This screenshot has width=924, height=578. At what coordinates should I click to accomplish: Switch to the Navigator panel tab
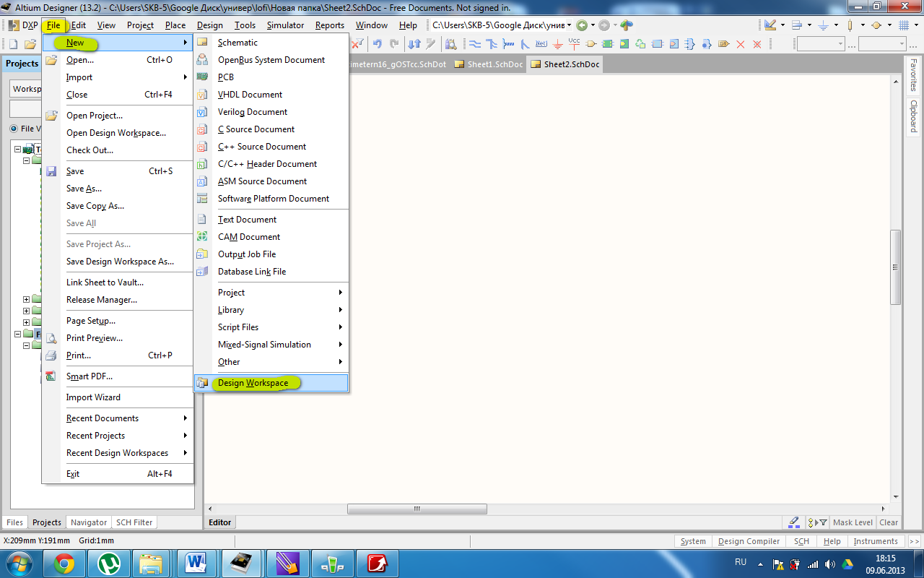click(89, 522)
